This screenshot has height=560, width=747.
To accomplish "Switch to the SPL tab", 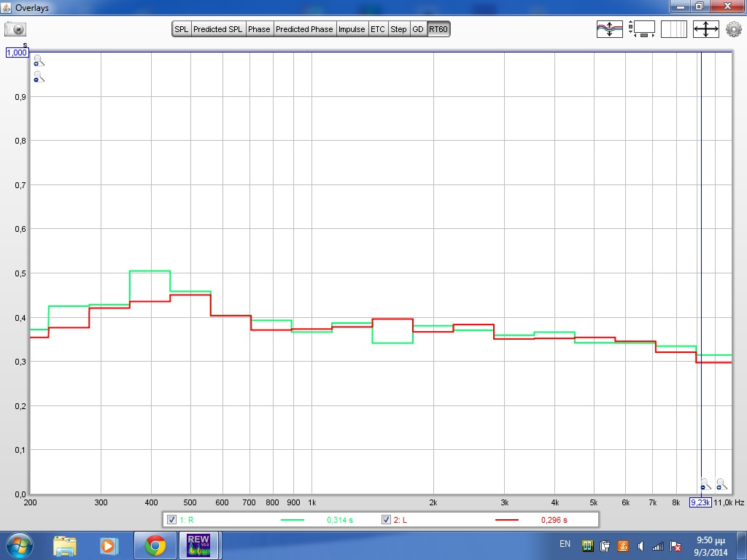I will pyautogui.click(x=181, y=29).
